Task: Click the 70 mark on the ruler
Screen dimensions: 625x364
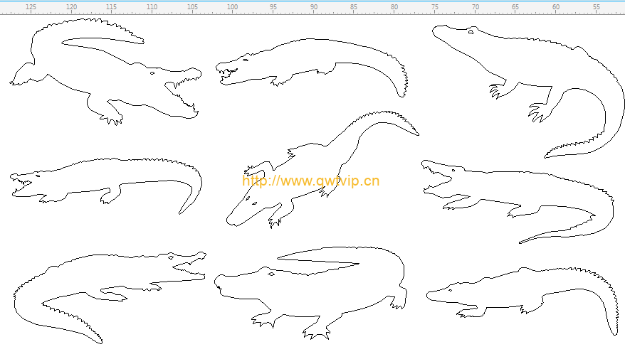Action: pyautogui.click(x=475, y=7)
